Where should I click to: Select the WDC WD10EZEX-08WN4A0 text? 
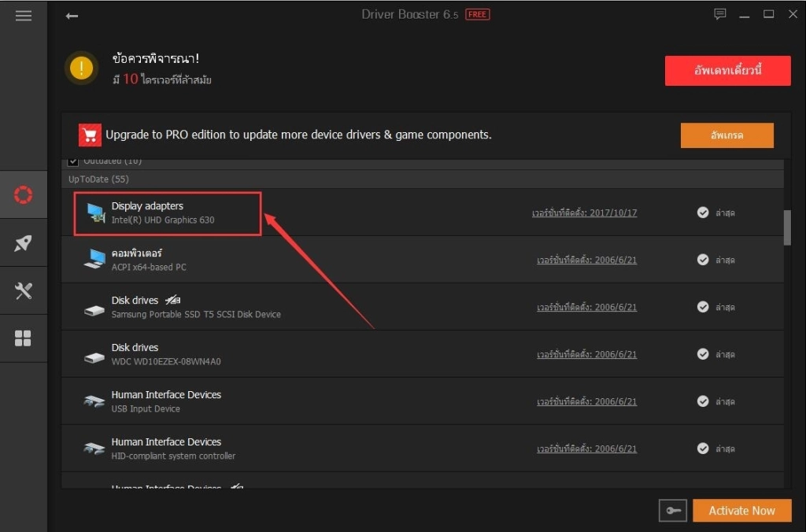pyautogui.click(x=166, y=362)
